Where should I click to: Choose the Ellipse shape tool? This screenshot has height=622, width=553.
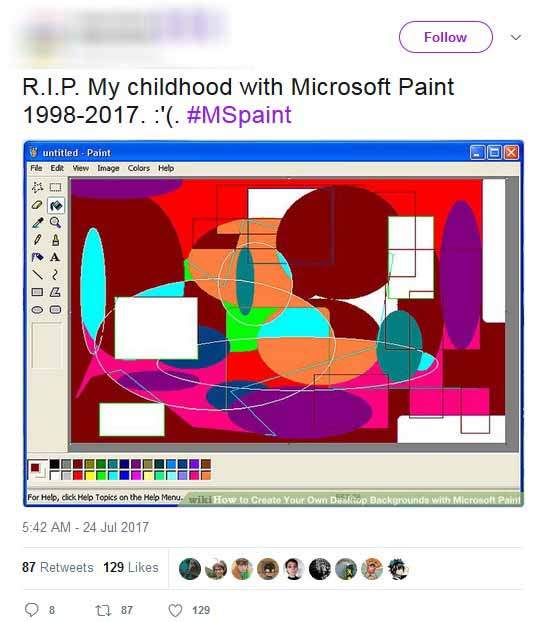37,309
